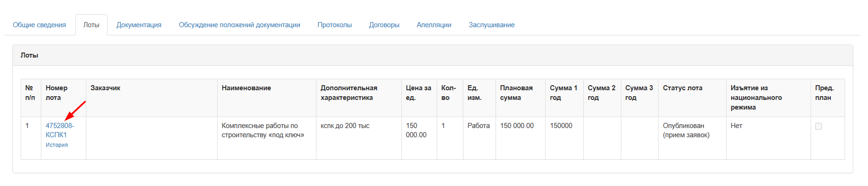868x186 pixels.
Task: Go to the Протоколы tab
Action: 334,25
